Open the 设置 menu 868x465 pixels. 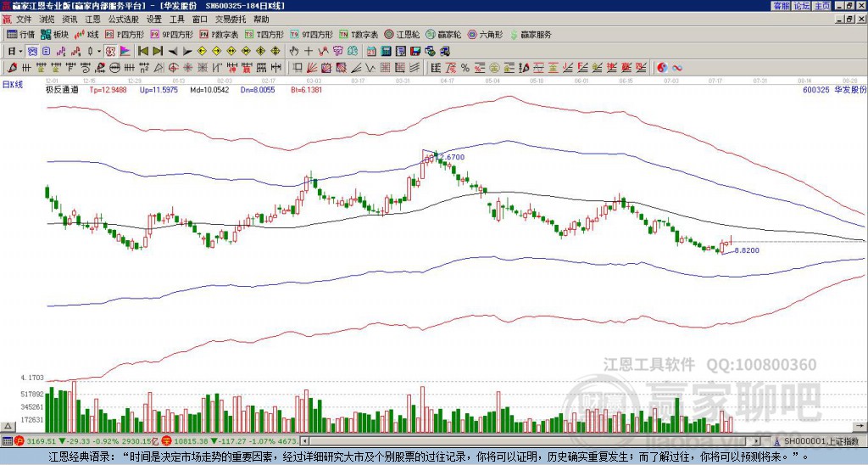click(x=154, y=20)
